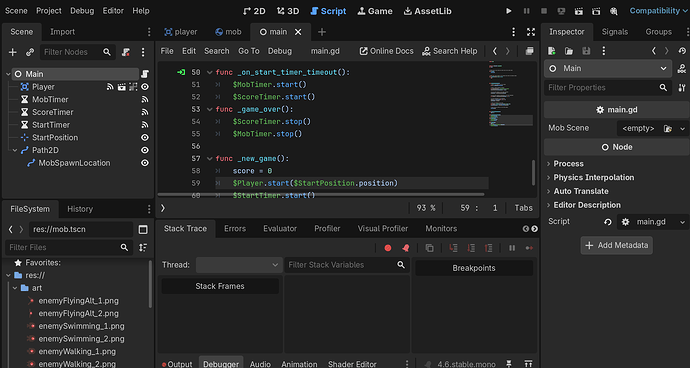Image resolution: width=690 pixels, height=368 pixels.
Task: Toggle visibility of the Player node
Action: 145,87
